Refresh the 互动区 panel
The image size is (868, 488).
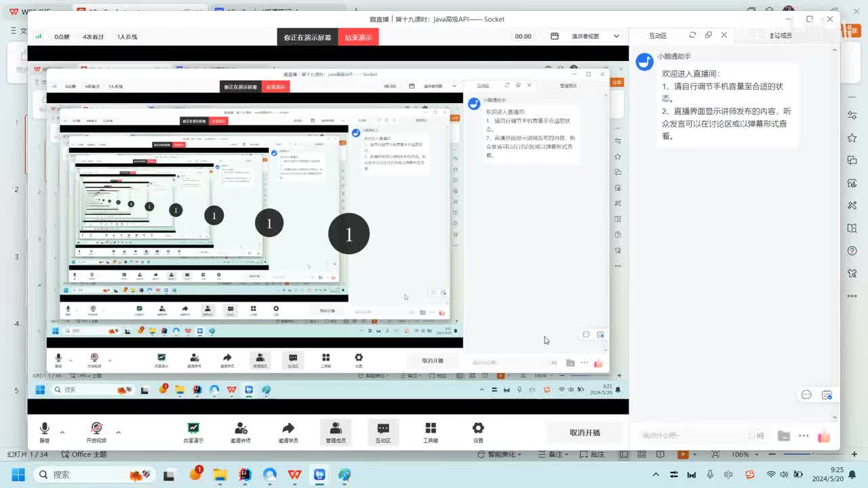692,35
